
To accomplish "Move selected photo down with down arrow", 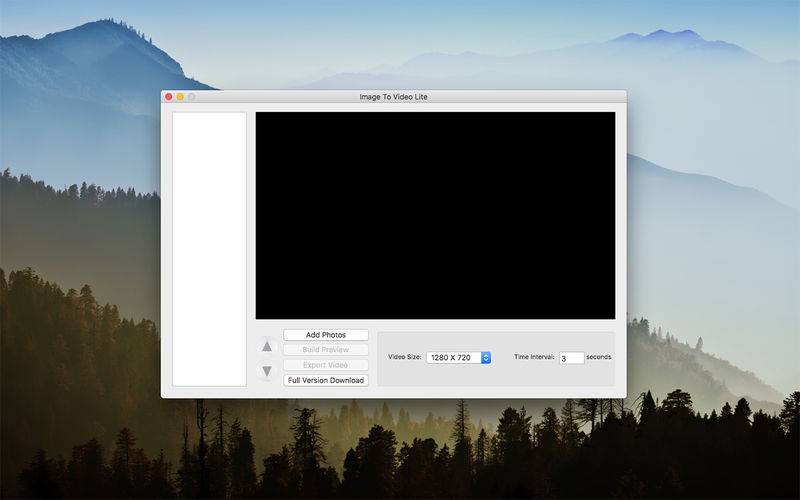I will tap(267, 371).
